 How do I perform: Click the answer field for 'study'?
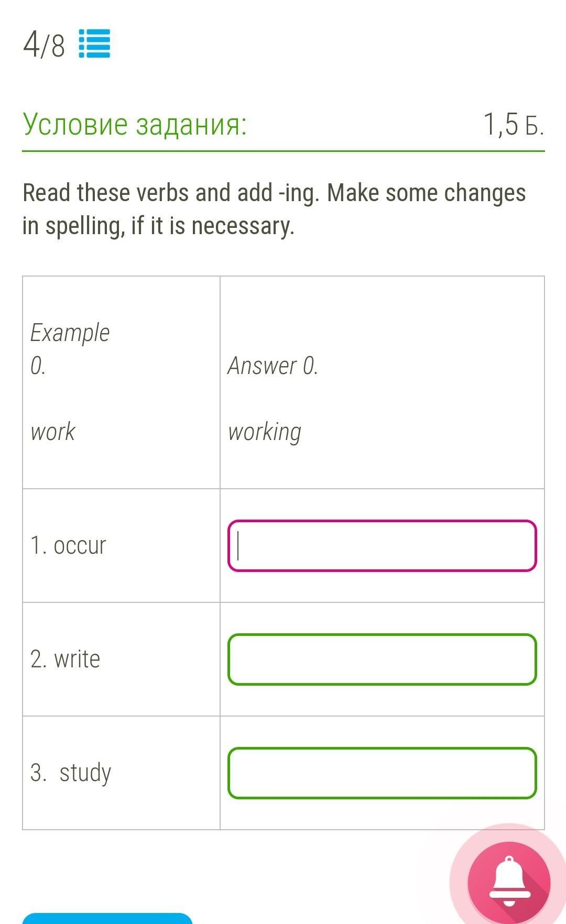click(382, 773)
